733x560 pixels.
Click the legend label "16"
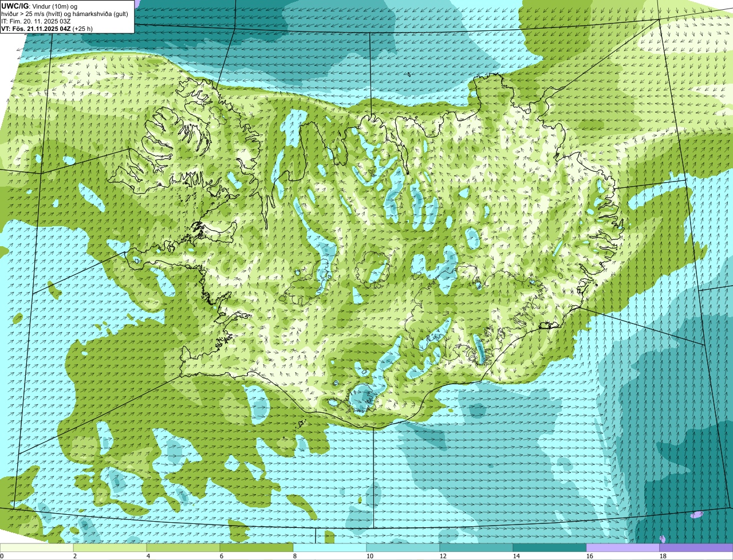point(590,556)
